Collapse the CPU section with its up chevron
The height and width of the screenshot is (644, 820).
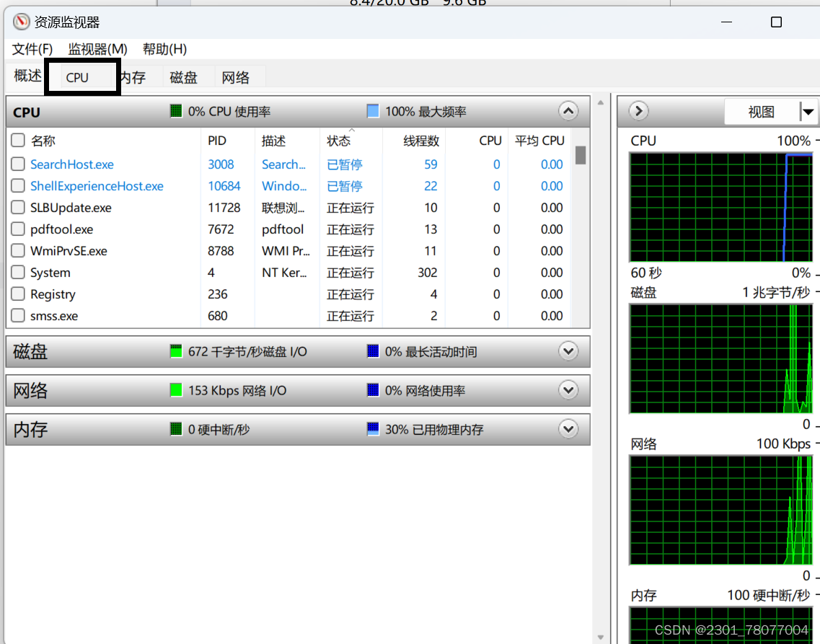click(568, 111)
